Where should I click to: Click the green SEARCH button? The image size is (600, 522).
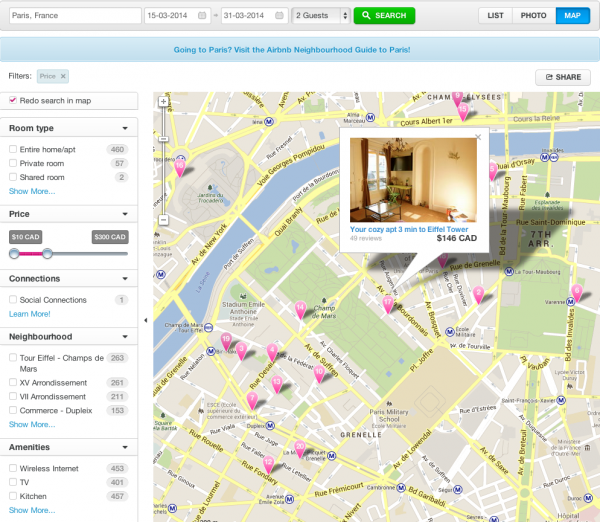[x=384, y=16]
